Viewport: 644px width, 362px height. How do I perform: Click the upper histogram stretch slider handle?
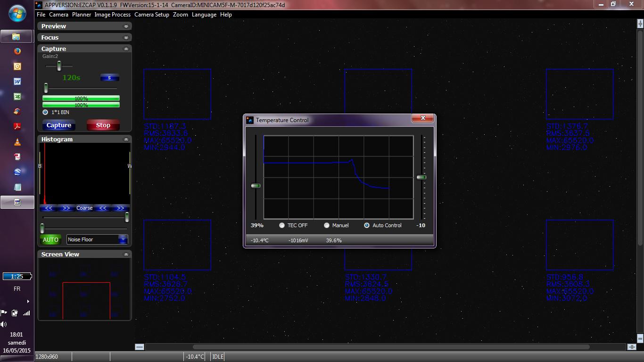(x=127, y=217)
